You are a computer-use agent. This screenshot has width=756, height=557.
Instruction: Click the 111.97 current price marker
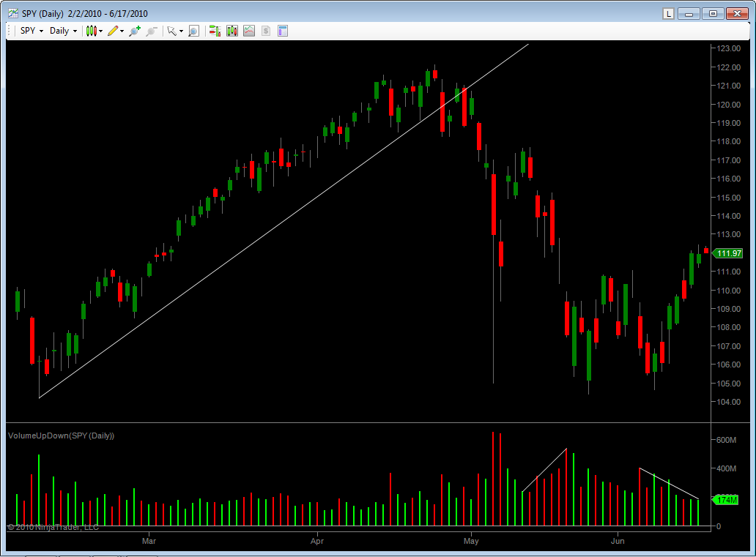tap(728, 253)
